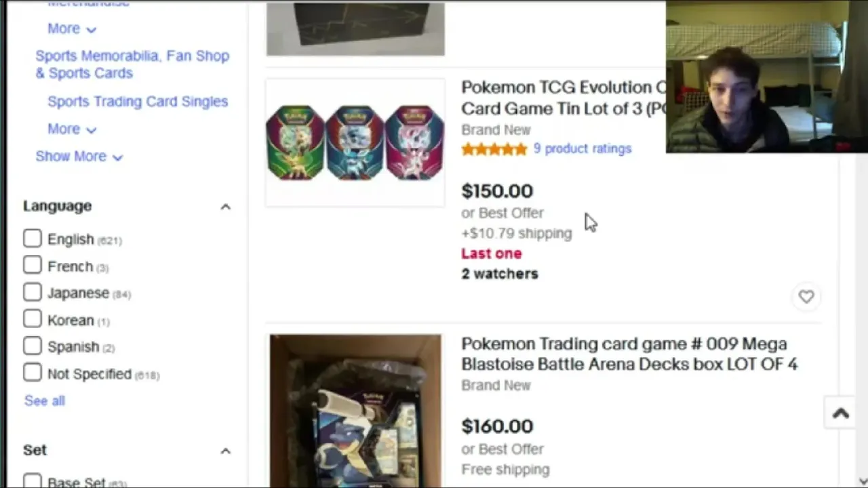Tick the Korean language checkbox

pyautogui.click(x=33, y=319)
